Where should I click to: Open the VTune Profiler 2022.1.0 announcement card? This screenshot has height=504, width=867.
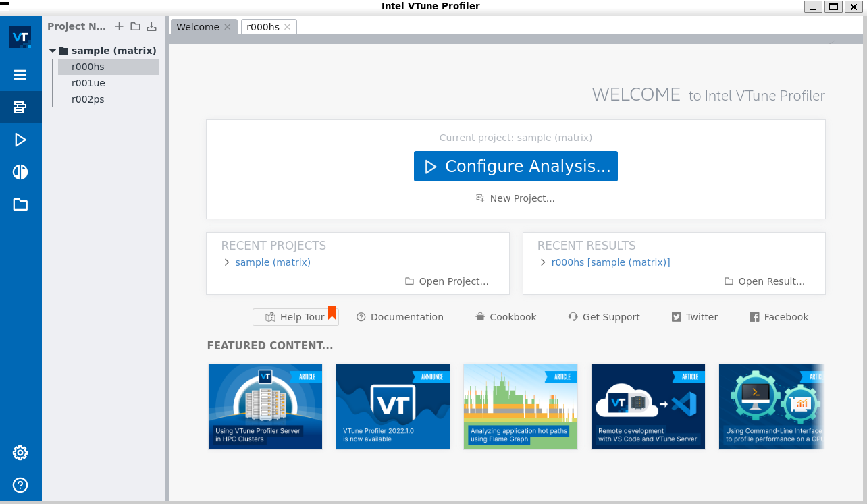pos(393,407)
